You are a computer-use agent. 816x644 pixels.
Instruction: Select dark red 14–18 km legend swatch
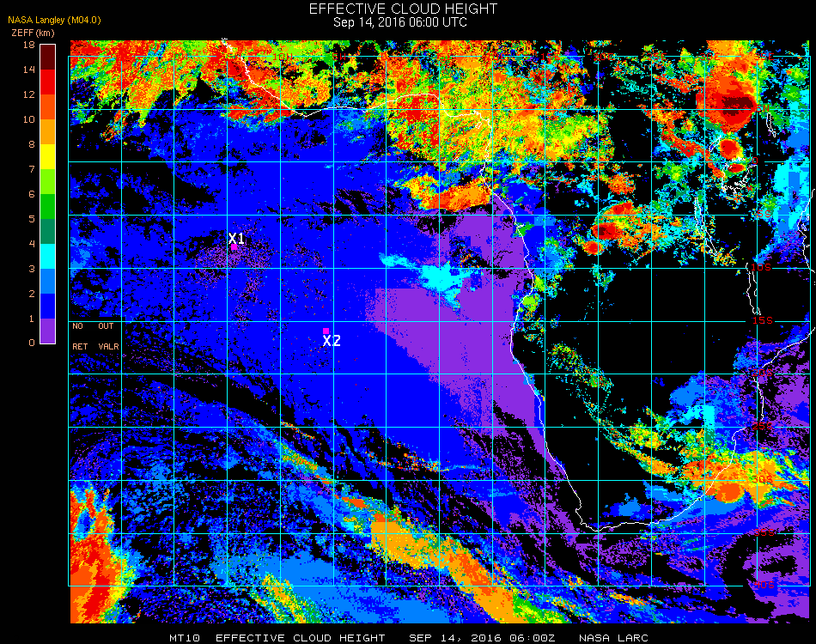(x=47, y=58)
